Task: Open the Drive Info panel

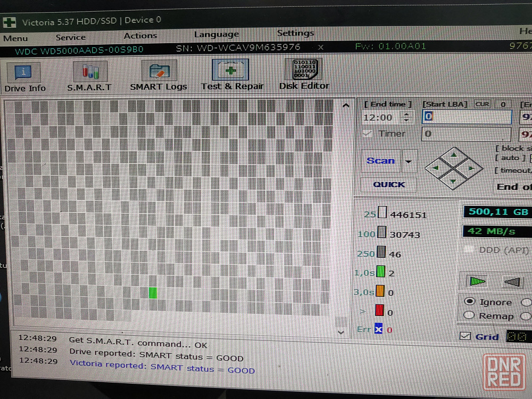Action: [x=24, y=72]
